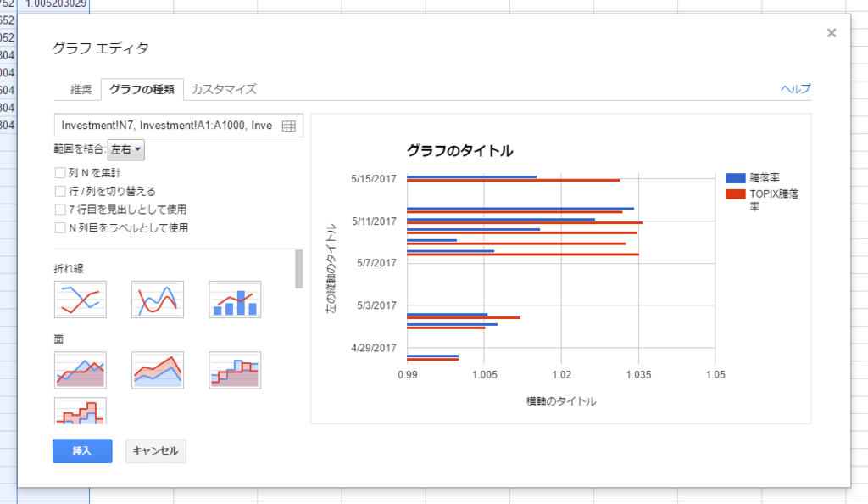Viewport: 868px width, 504px height.
Task: Select the combo bar-and-line chart icon
Action: click(x=235, y=300)
